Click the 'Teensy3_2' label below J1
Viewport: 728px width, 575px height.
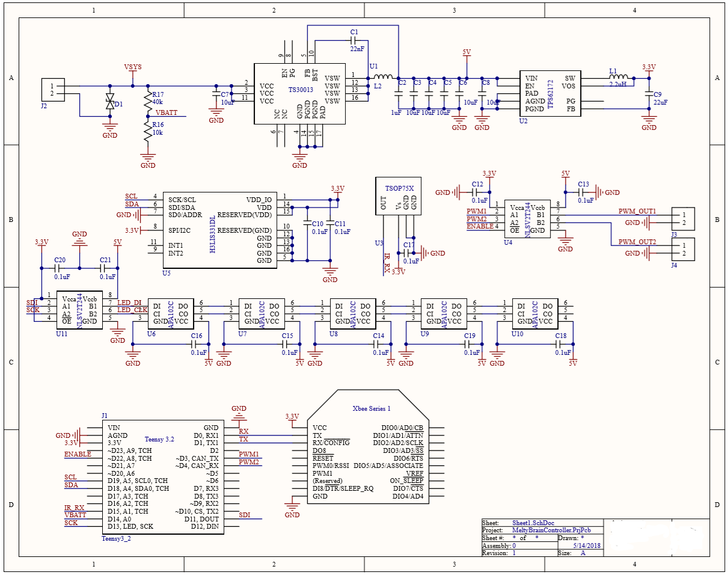[x=117, y=539]
